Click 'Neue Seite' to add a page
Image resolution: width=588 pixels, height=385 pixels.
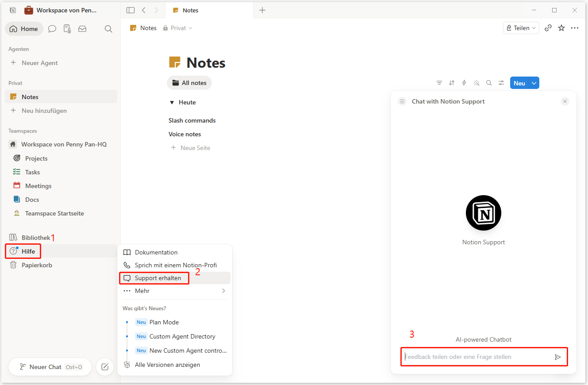[x=191, y=148]
